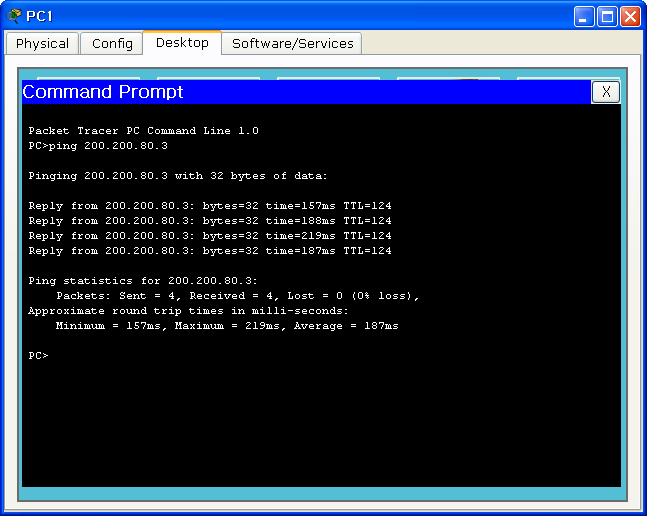Switch to the Physical tab

pyautogui.click(x=42, y=43)
